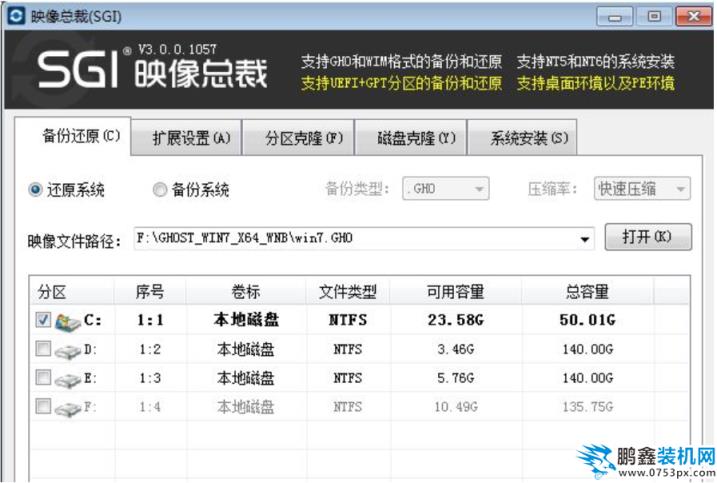The height and width of the screenshot is (483, 717).
Task: Click the 总容量 column header
Action: click(x=587, y=291)
